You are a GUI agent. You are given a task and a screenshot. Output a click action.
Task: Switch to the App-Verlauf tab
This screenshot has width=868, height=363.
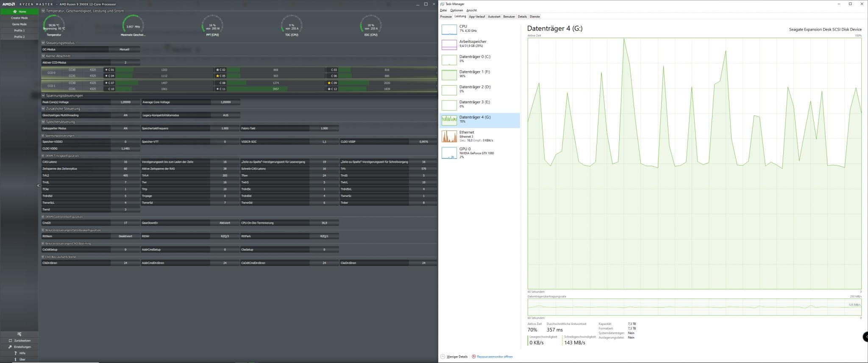point(477,17)
